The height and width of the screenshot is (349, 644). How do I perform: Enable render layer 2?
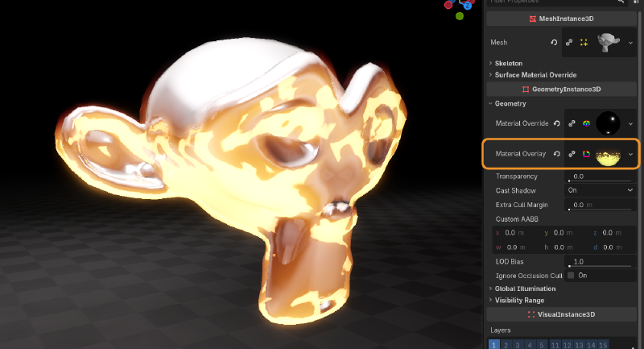coord(506,344)
